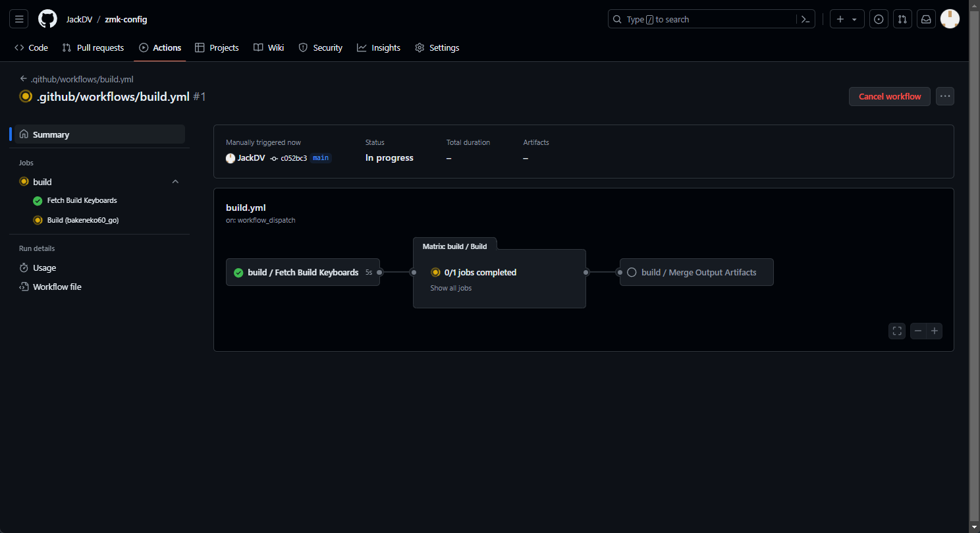This screenshot has height=533, width=980.
Task: Open the command palette icon
Action: pos(805,20)
